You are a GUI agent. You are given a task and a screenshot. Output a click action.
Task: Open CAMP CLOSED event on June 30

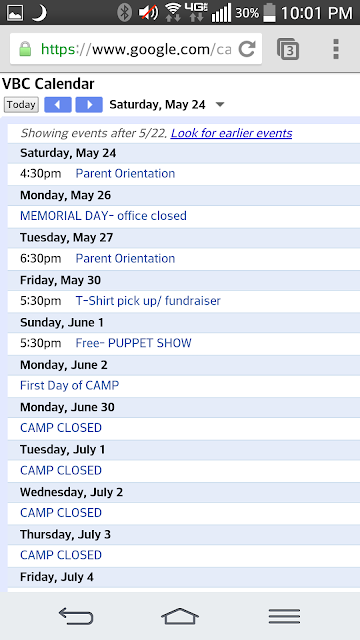(x=61, y=428)
